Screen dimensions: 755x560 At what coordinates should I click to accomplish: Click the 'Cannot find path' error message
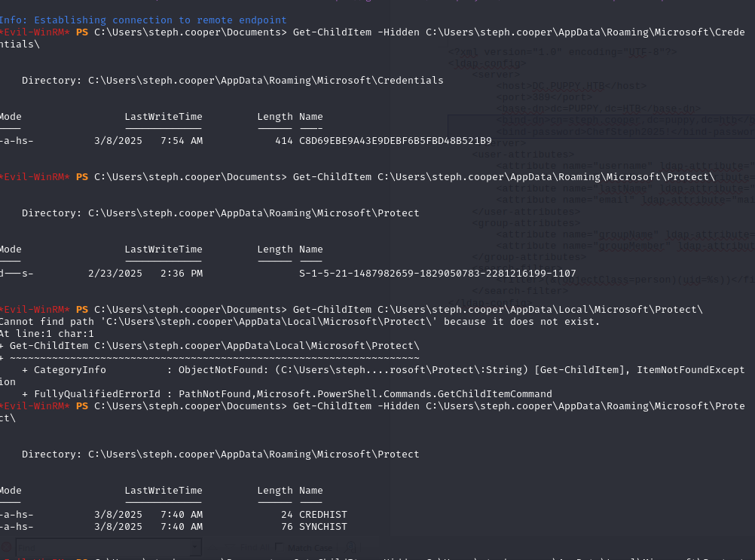(300, 322)
